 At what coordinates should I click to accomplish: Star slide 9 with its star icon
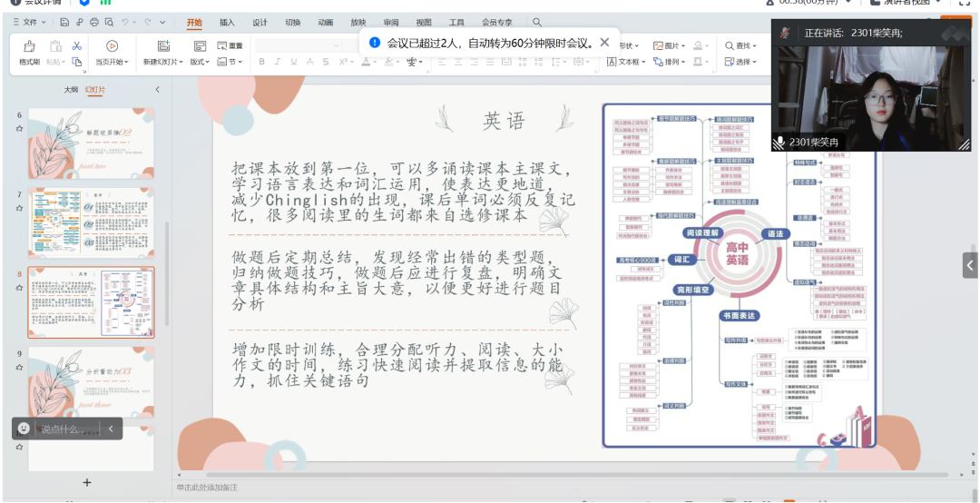(19, 367)
